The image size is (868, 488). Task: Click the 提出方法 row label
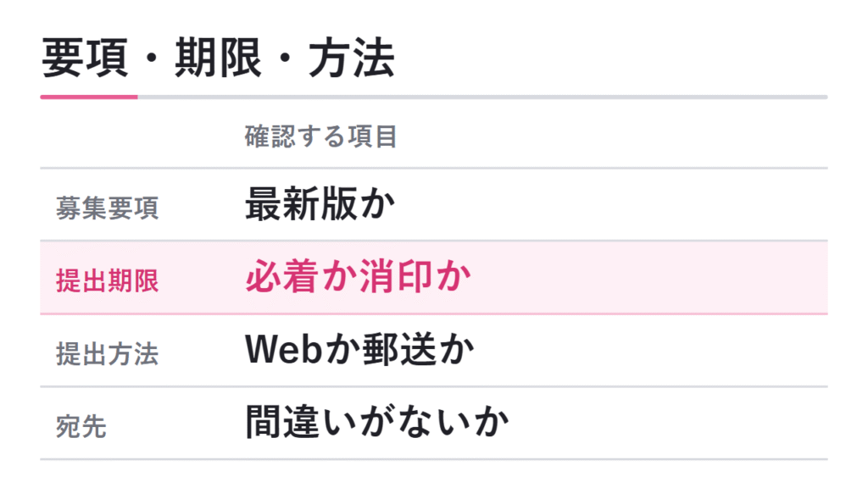click(x=108, y=353)
